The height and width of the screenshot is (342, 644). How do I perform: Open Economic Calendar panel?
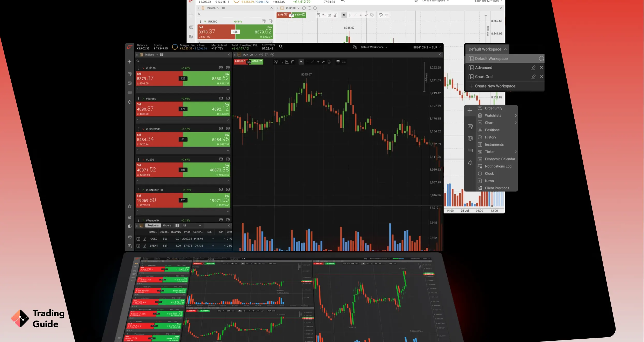tap(499, 159)
